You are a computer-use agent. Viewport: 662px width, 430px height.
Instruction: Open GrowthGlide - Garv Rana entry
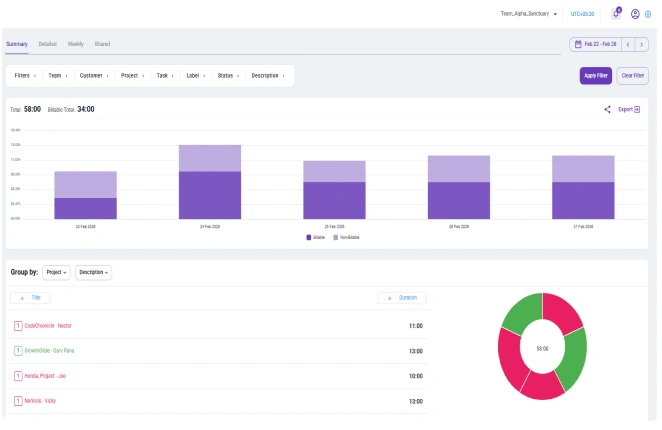tap(49, 351)
